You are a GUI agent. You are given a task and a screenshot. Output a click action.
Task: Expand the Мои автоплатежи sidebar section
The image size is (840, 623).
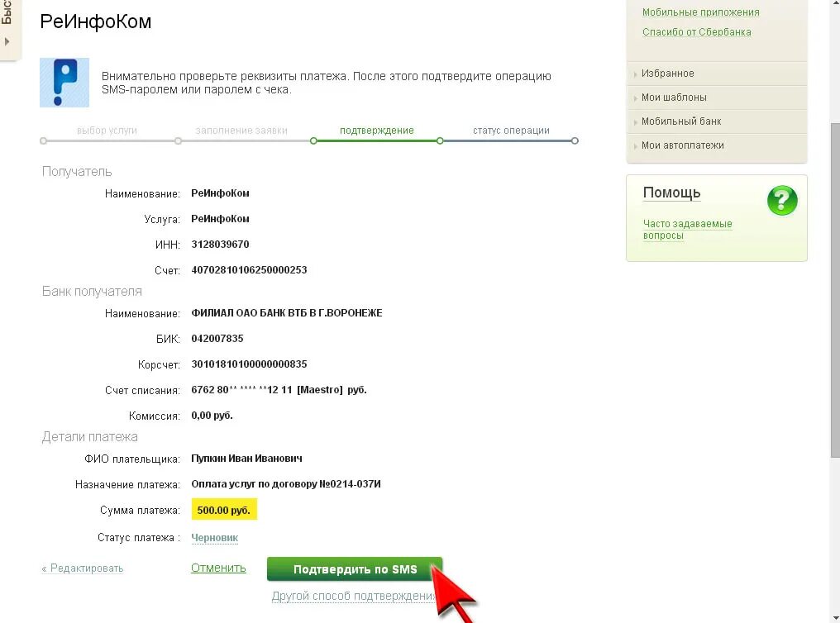[x=716, y=145]
